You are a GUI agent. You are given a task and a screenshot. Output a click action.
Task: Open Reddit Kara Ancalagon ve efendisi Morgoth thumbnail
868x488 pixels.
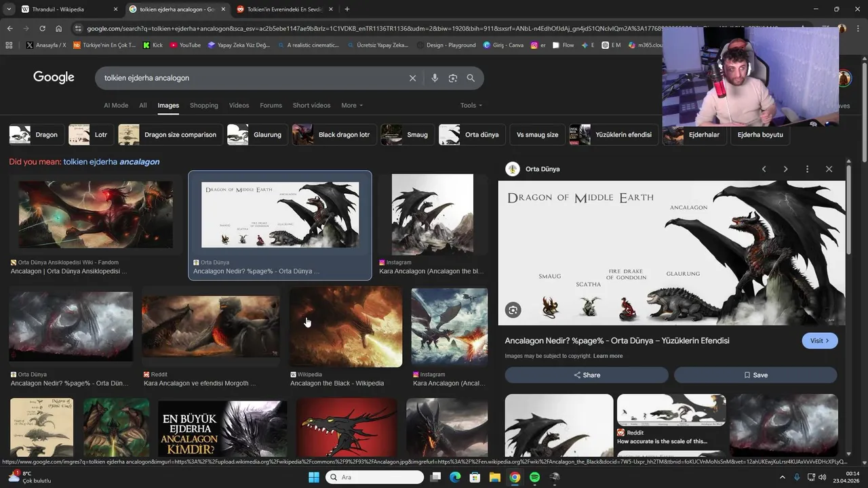point(210,327)
